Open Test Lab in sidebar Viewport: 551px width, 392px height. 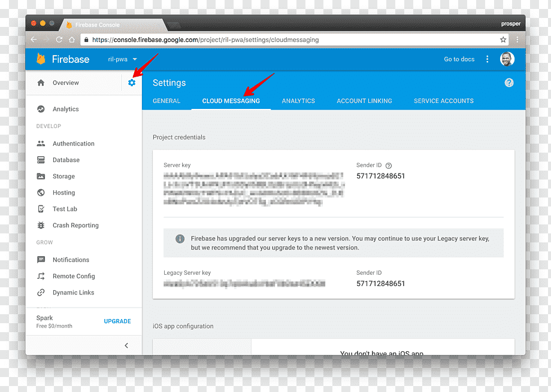[x=65, y=209]
